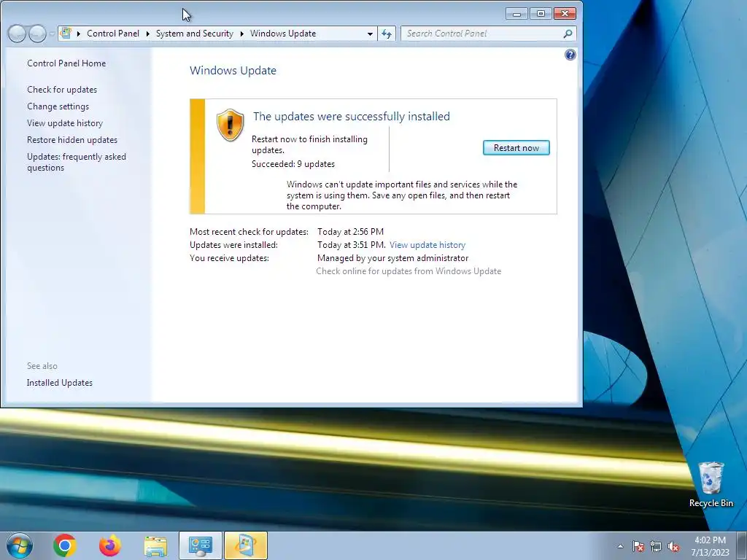Click the Refresh button next to address bar
Screen dimensions: 747x560
point(387,34)
